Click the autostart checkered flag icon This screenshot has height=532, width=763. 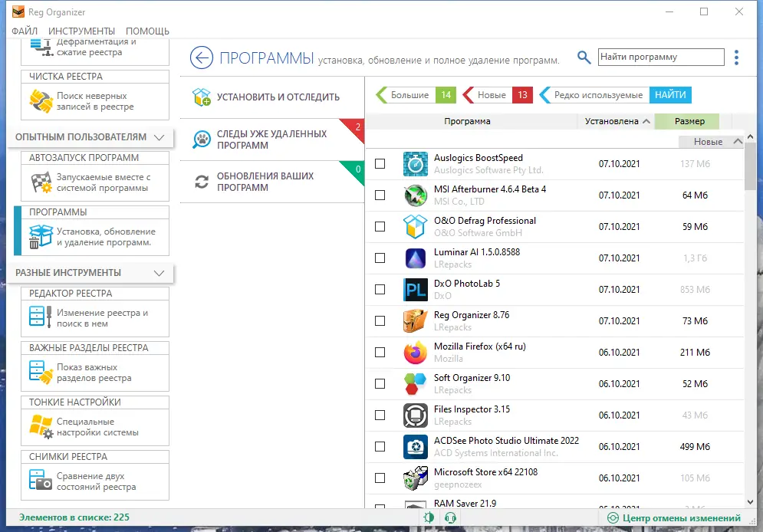41,182
